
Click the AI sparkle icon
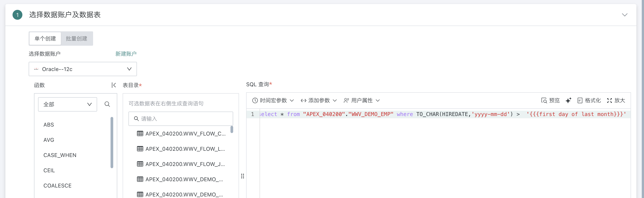(568, 101)
